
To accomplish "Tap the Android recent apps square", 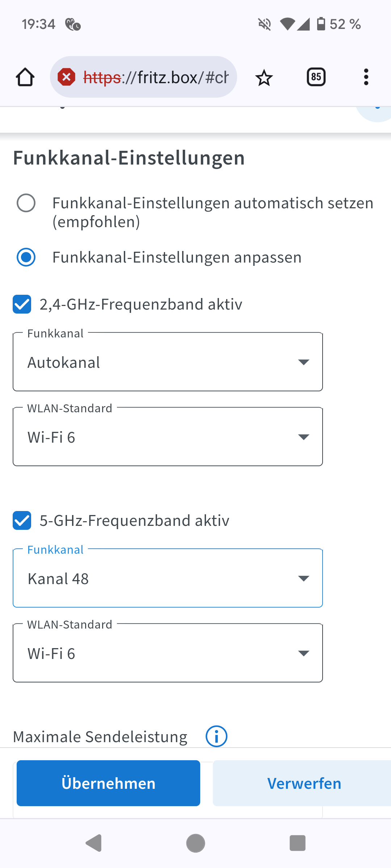I will click(x=297, y=843).
